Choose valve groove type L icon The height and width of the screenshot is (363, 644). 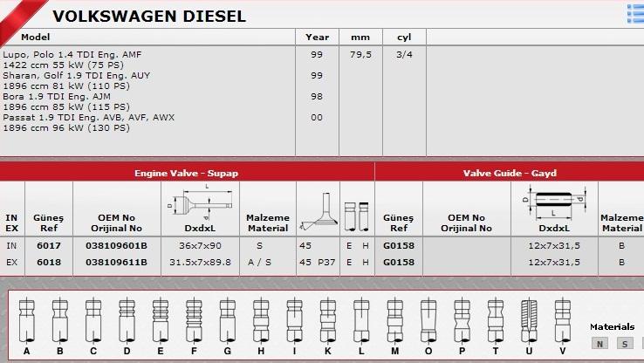[x=361, y=321]
